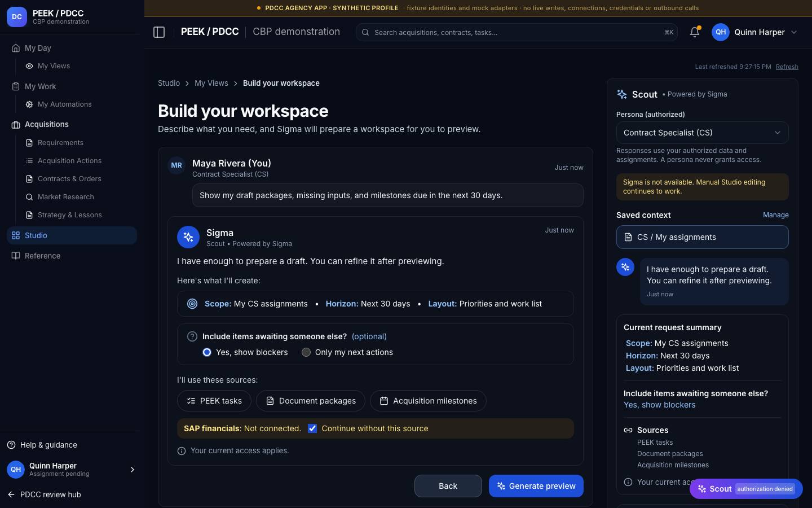Click the Back button
The height and width of the screenshot is (508, 812).
[x=448, y=486]
